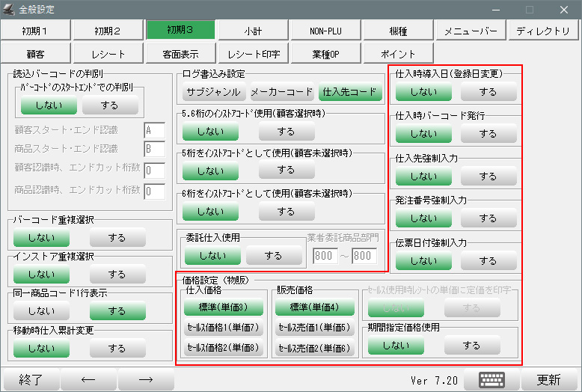582x392 pixels.
Task: Open the レシート印字 tab
Action: 254,55
